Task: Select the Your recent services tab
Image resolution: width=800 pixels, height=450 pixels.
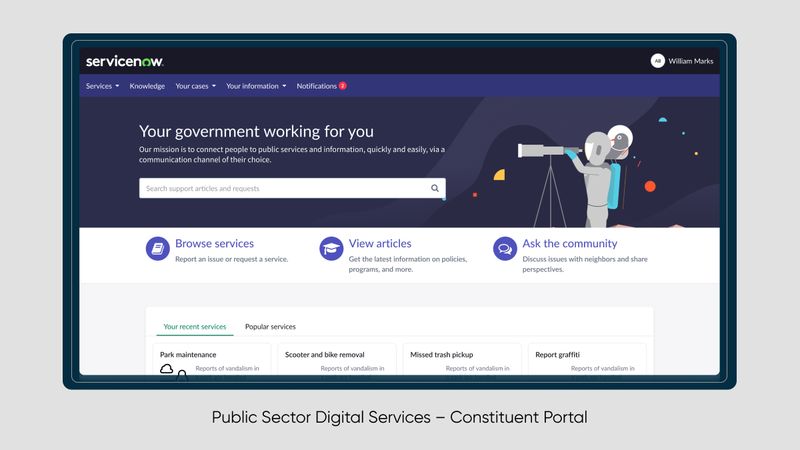Action: point(194,326)
